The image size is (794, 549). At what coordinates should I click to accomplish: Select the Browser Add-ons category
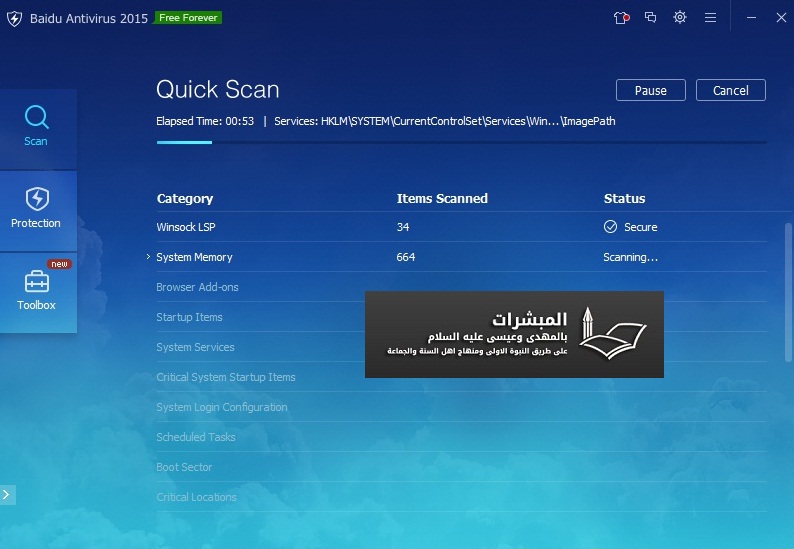(197, 287)
